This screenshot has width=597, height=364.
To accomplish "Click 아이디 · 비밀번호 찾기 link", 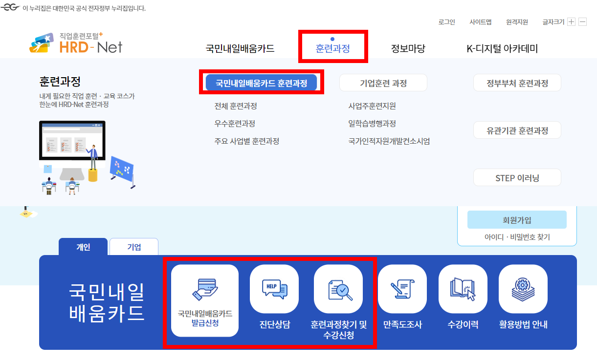I will (x=517, y=237).
